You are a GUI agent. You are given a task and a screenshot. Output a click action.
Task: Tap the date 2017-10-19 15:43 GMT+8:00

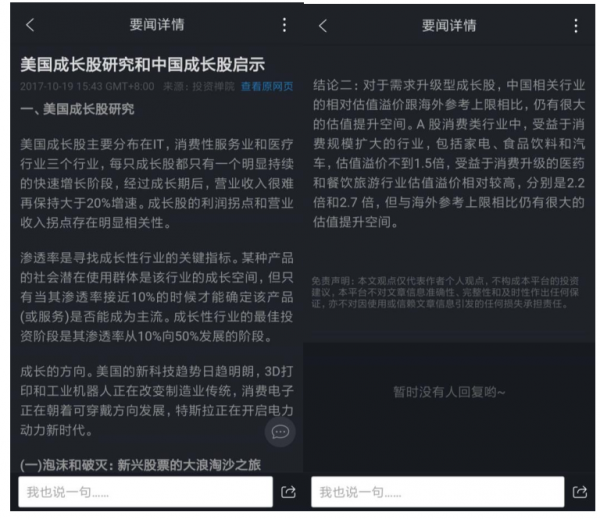(x=87, y=86)
